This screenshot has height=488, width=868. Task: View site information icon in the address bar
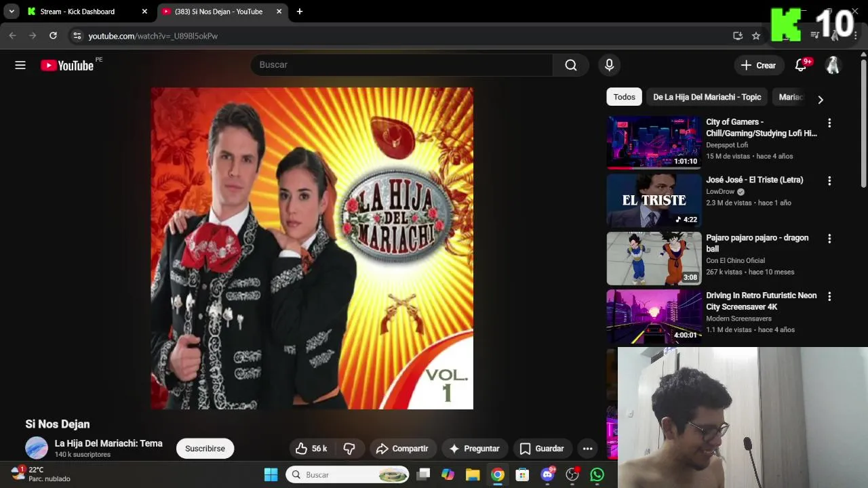click(77, 36)
